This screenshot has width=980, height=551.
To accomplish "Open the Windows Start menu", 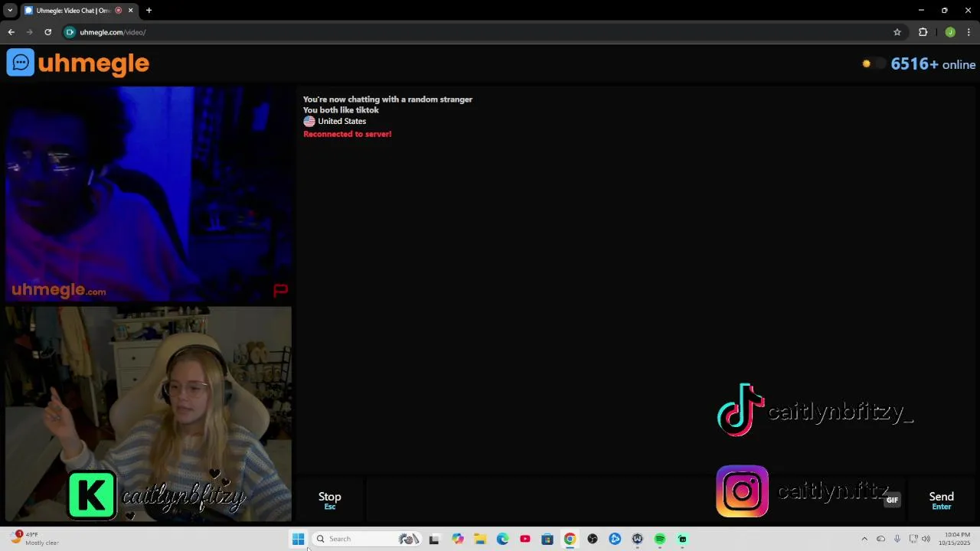I will point(298,539).
